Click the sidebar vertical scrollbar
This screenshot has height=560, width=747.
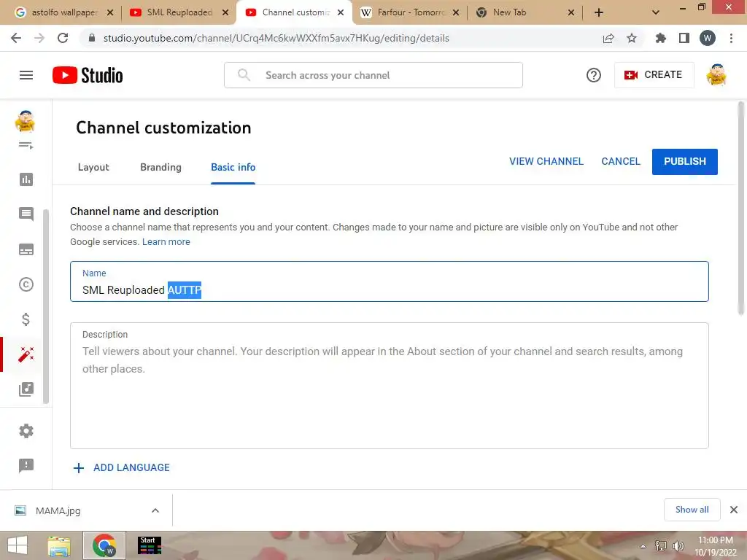coord(46,306)
